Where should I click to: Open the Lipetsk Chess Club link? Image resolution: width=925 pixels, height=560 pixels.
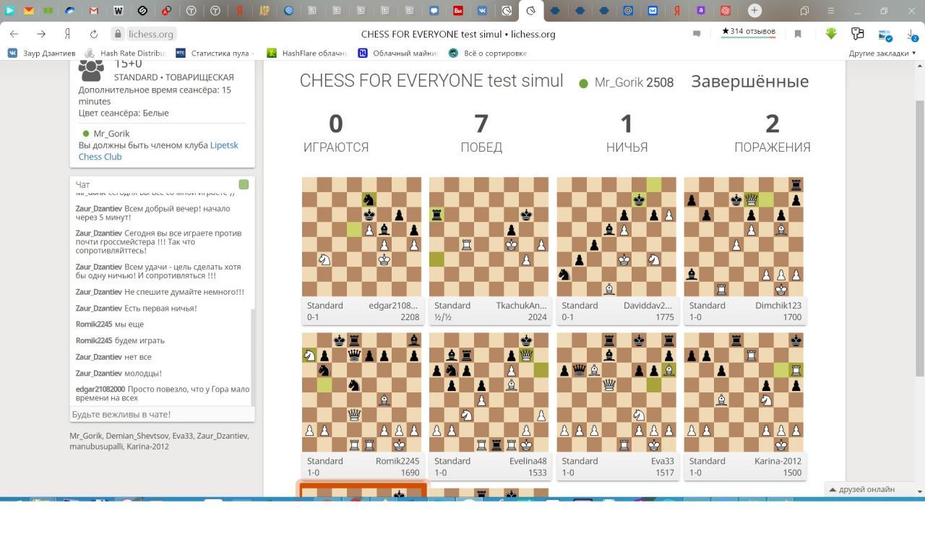158,150
